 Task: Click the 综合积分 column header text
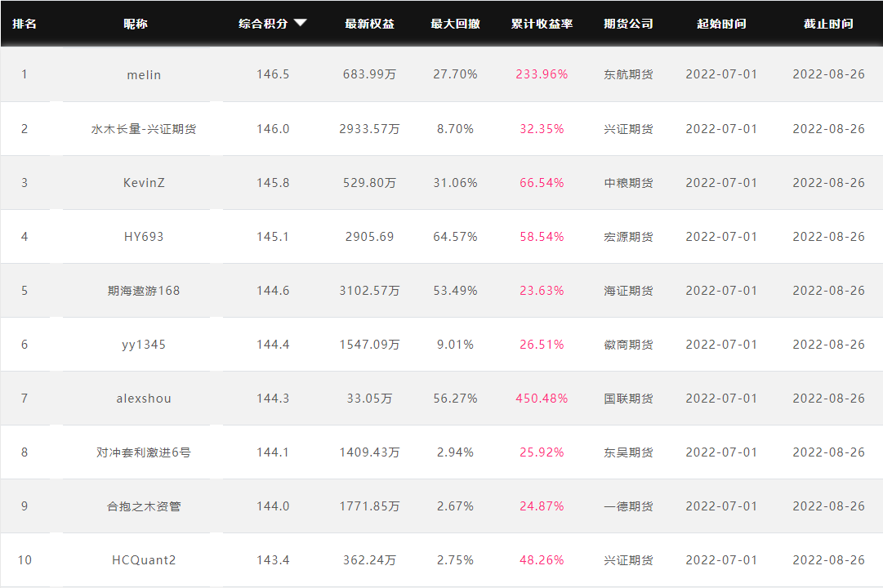[263, 24]
